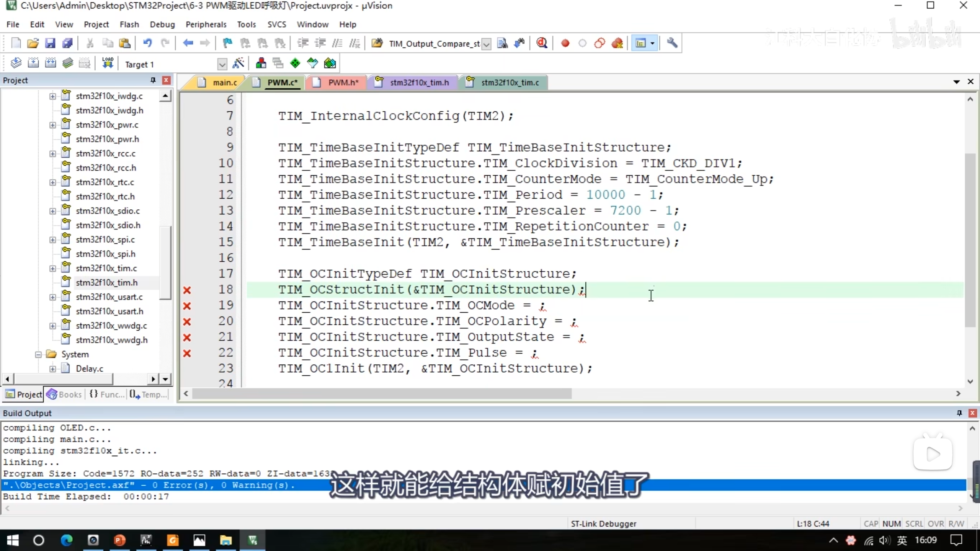Screen dimensions: 980x551
Task: Open Manage Run-Time Environment green diamond icon
Action: click(295, 63)
